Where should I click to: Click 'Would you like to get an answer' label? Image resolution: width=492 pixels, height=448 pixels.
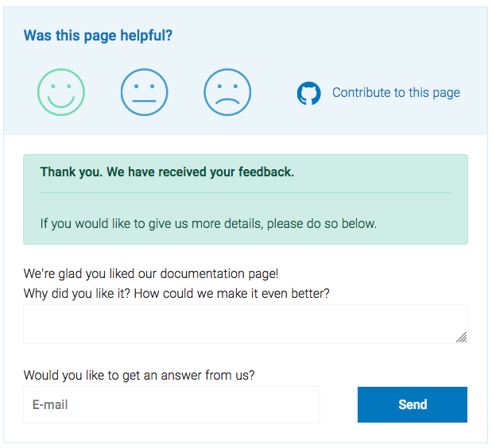click(139, 375)
